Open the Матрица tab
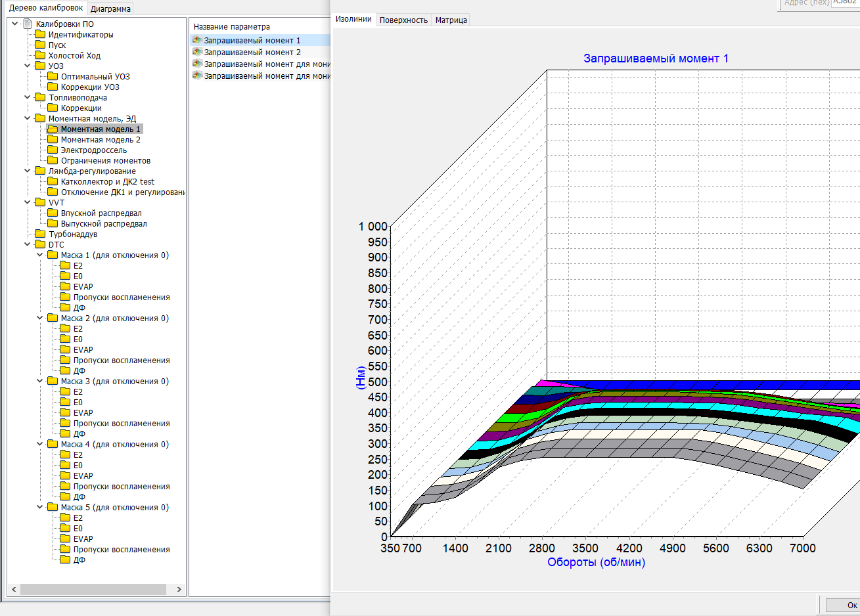This screenshot has width=860, height=616. tap(451, 20)
